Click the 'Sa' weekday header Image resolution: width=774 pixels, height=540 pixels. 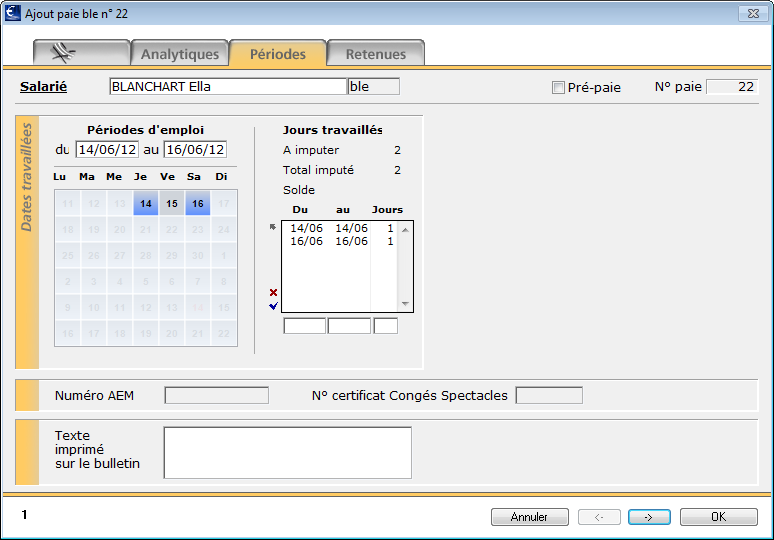194,177
